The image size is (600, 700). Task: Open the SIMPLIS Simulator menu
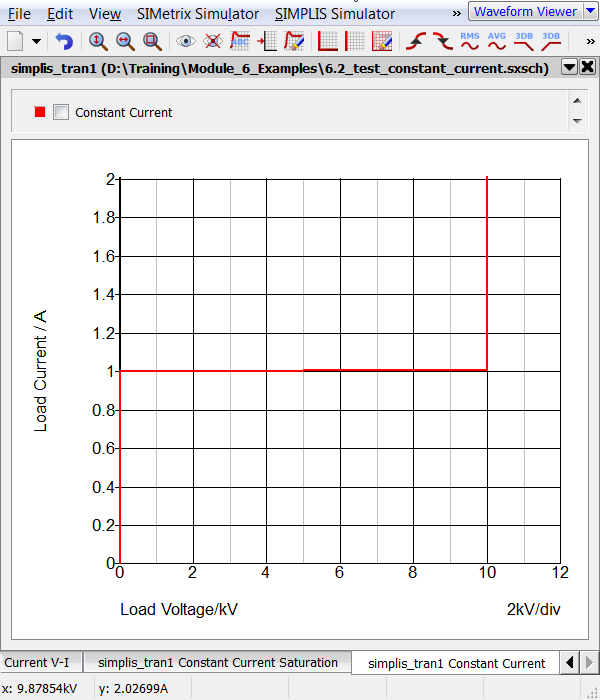[334, 14]
